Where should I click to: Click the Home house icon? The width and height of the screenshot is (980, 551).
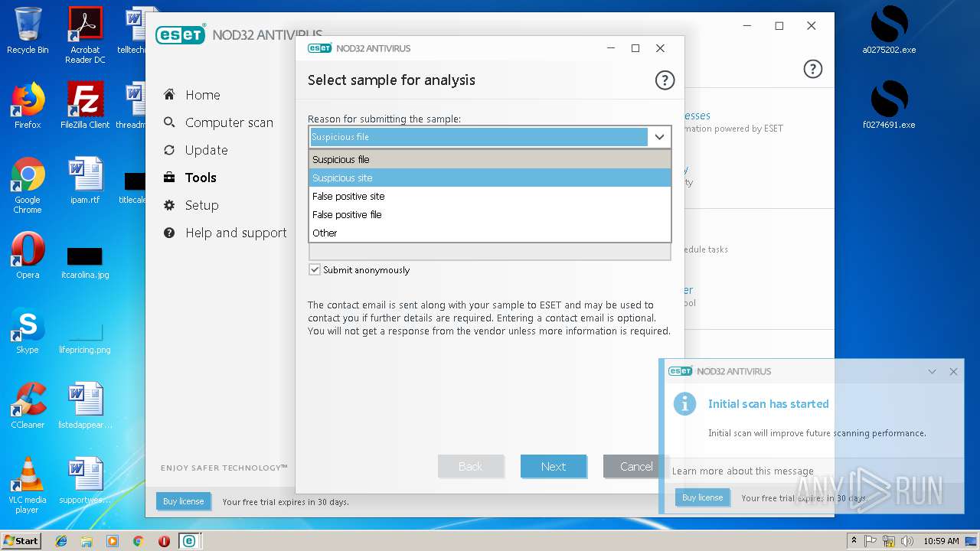169,95
